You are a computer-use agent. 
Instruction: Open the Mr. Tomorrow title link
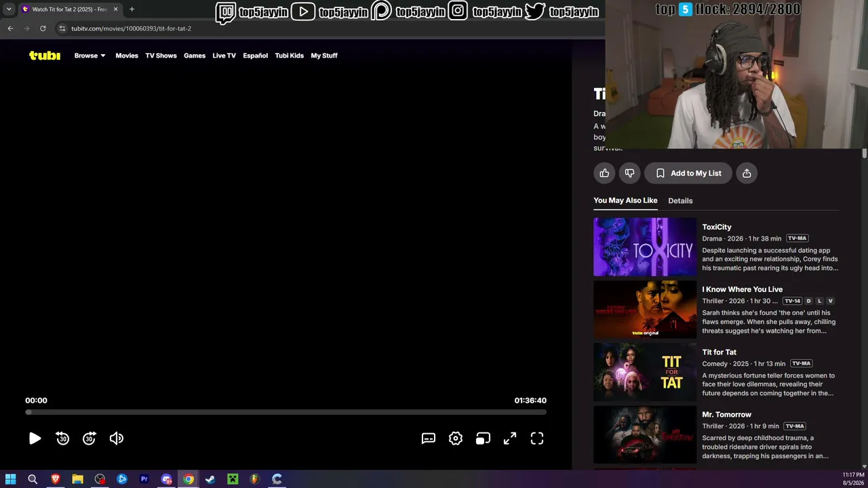tap(727, 415)
